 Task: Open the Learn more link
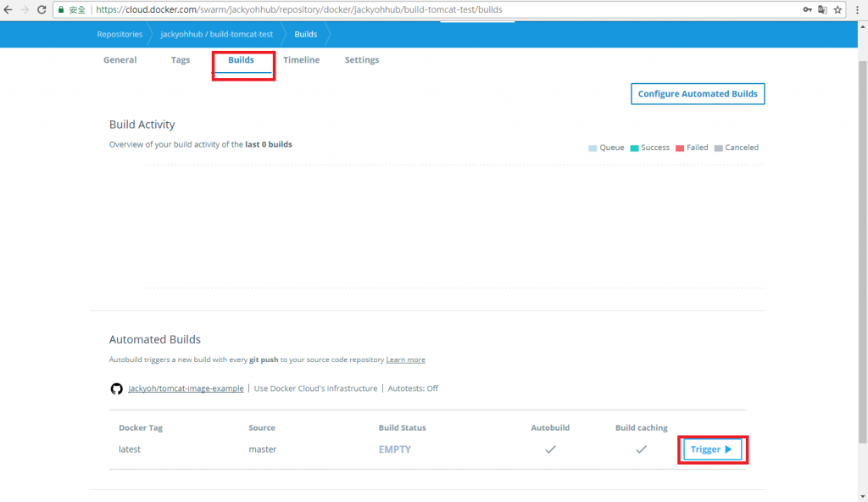406,360
